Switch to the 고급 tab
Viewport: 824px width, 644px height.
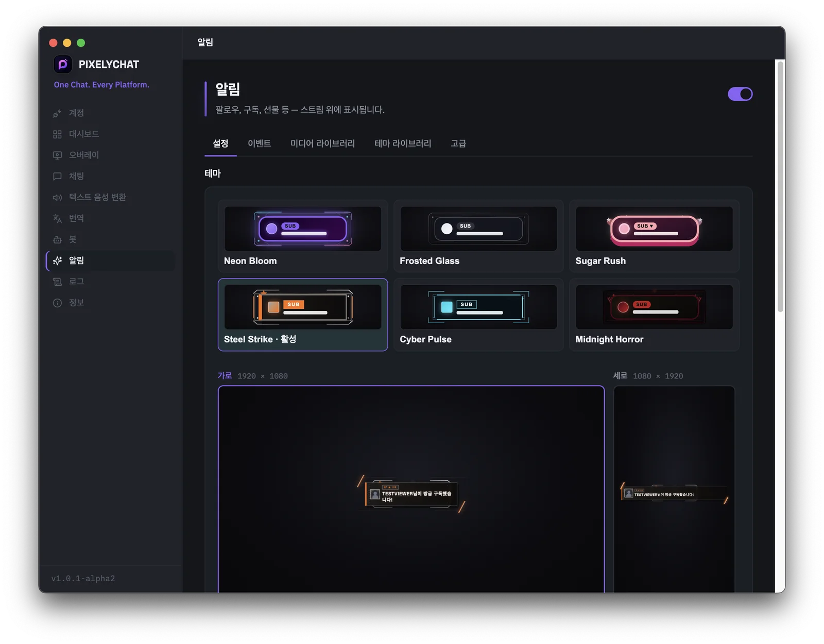458,144
